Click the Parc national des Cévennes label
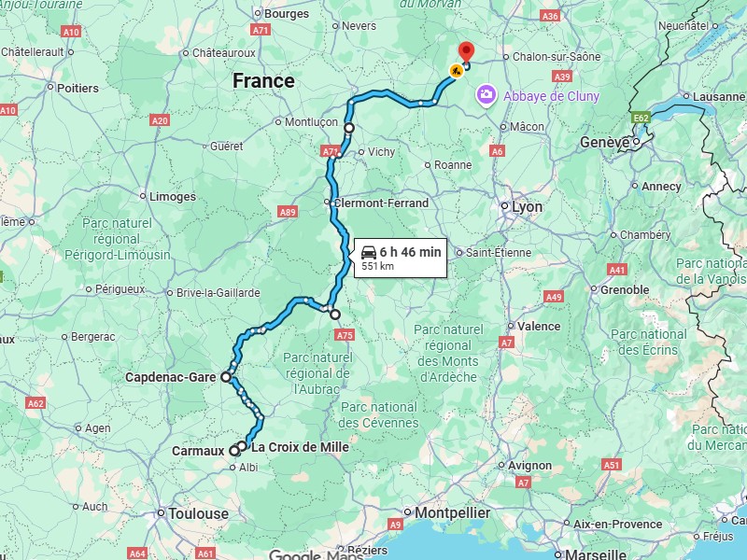 click(379, 414)
